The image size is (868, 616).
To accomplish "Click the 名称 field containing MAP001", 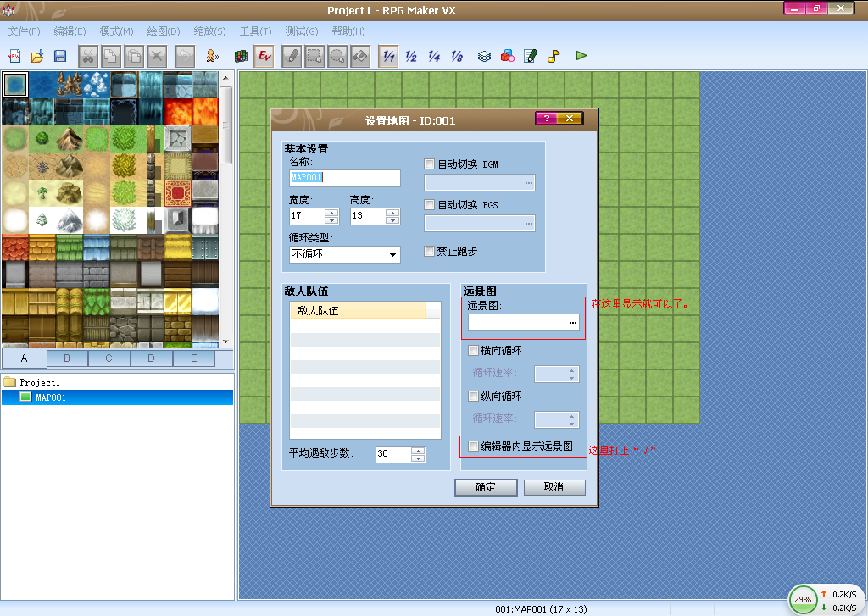I will (x=344, y=178).
